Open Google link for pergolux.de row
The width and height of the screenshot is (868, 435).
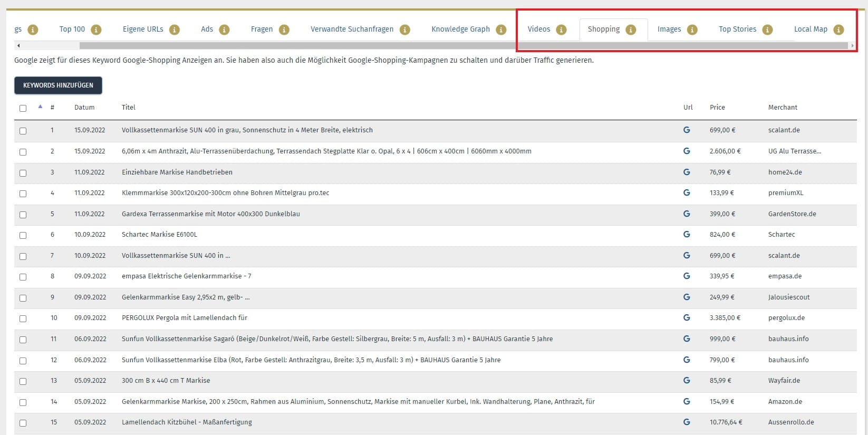pyautogui.click(x=687, y=317)
